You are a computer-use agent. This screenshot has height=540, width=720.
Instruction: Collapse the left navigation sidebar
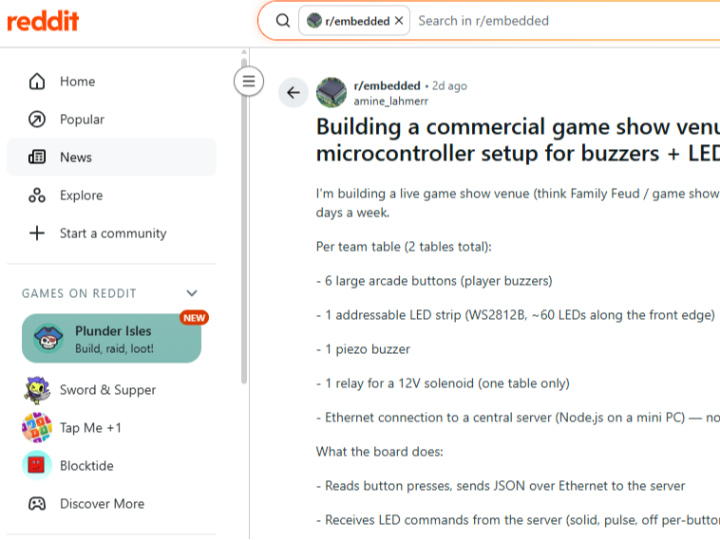pyautogui.click(x=249, y=81)
